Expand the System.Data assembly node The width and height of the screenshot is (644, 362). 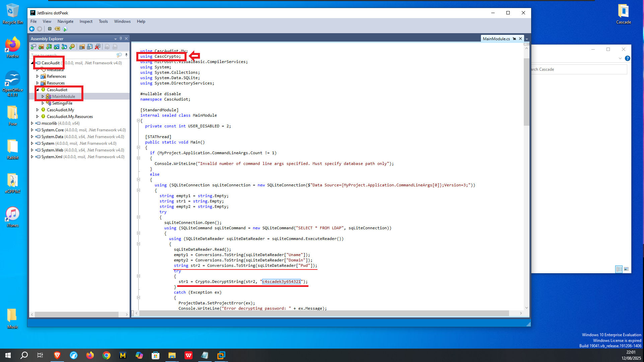point(32,136)
